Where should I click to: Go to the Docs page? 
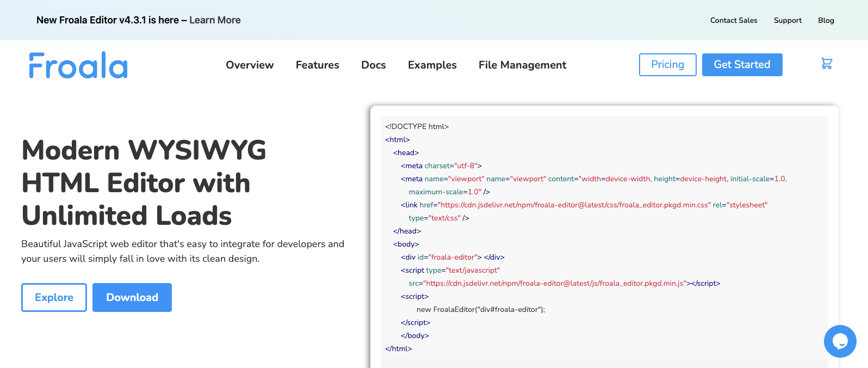tap(374, 65)
